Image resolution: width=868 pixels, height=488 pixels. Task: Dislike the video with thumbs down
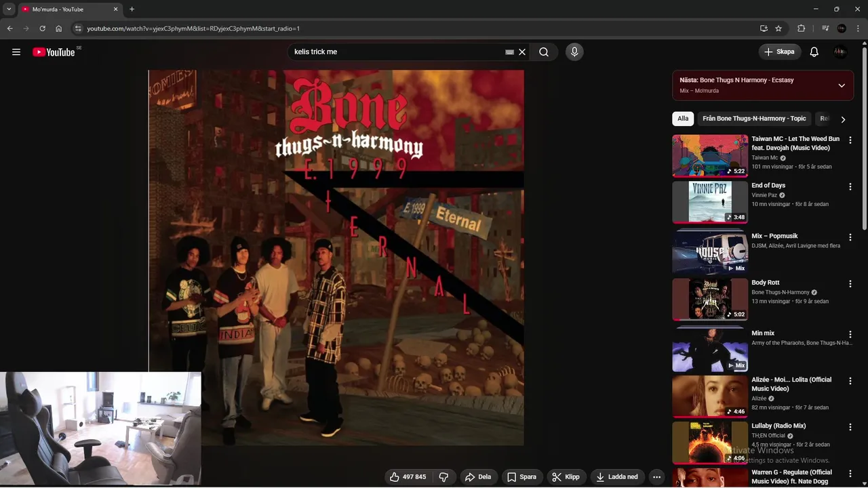click(443, 477)
